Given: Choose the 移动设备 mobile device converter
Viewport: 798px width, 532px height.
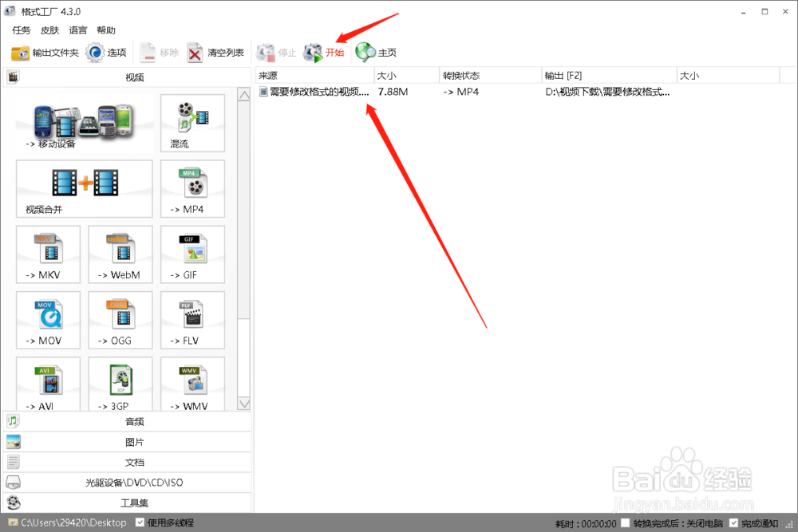Looking at the screenshot, I should [85, 123].
